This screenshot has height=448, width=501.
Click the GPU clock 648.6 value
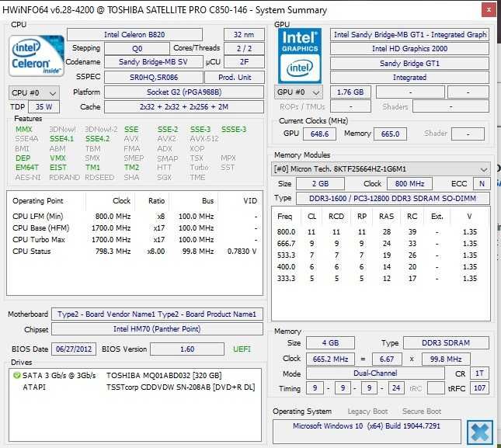(319, 134)
